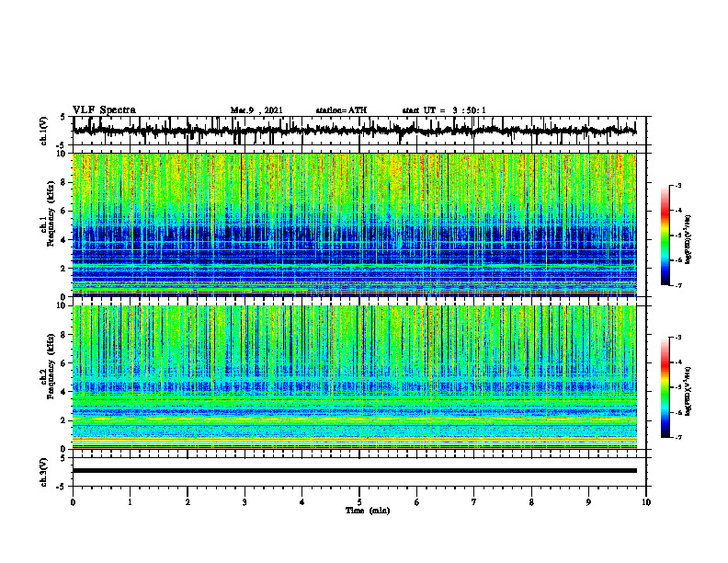Click the "-3" label on ch.1 color scale
This screenshot has height=563, width=728.
click(678, 186)
